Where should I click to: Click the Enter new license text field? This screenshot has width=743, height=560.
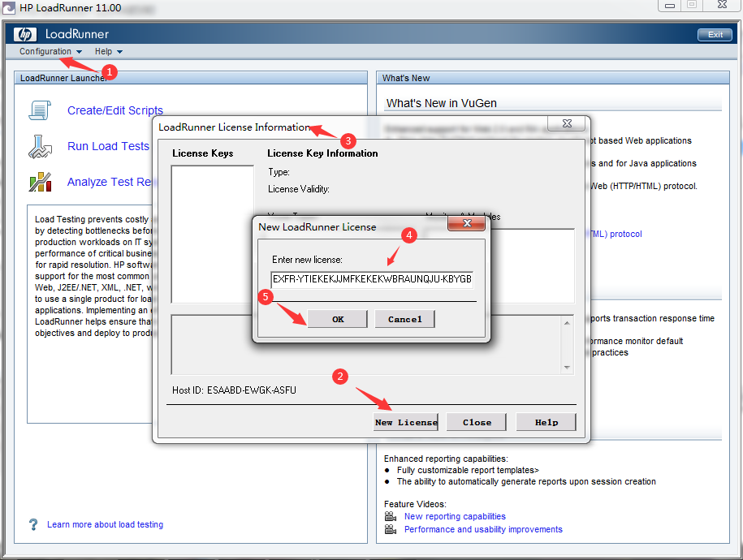[x=372, y=279]
